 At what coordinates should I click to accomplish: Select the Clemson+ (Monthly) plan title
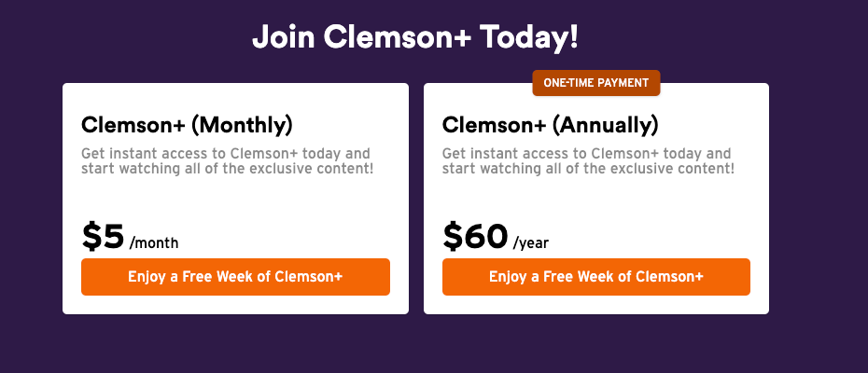(187, 124)
